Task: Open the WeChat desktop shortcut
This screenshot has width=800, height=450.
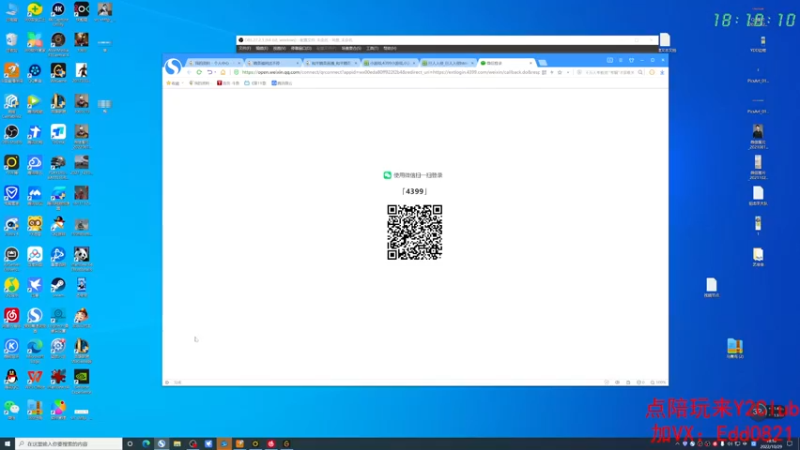Action: click(x=11, y=408)
